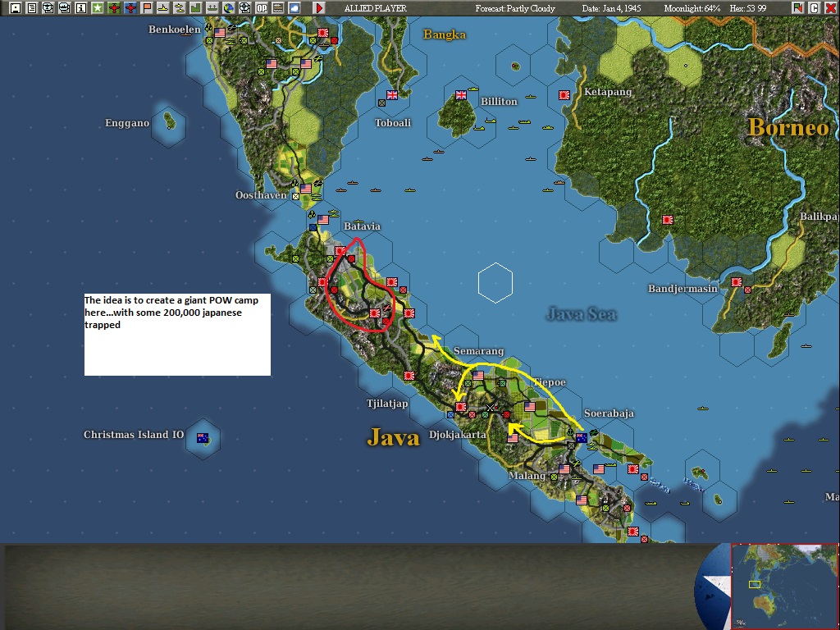Select British flag unit at Billiton
The height and width of the screenshot is (630, 840).
pos(461,95)
